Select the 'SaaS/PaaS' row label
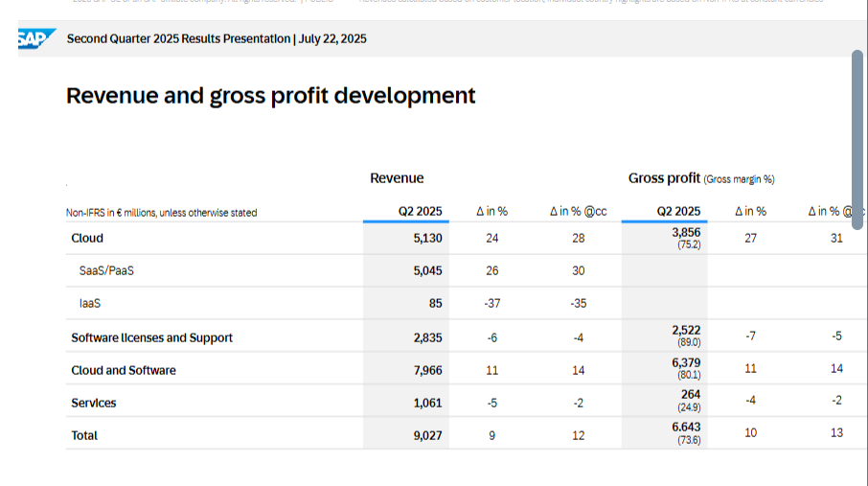The image size is (868, 486). point(105,271)
